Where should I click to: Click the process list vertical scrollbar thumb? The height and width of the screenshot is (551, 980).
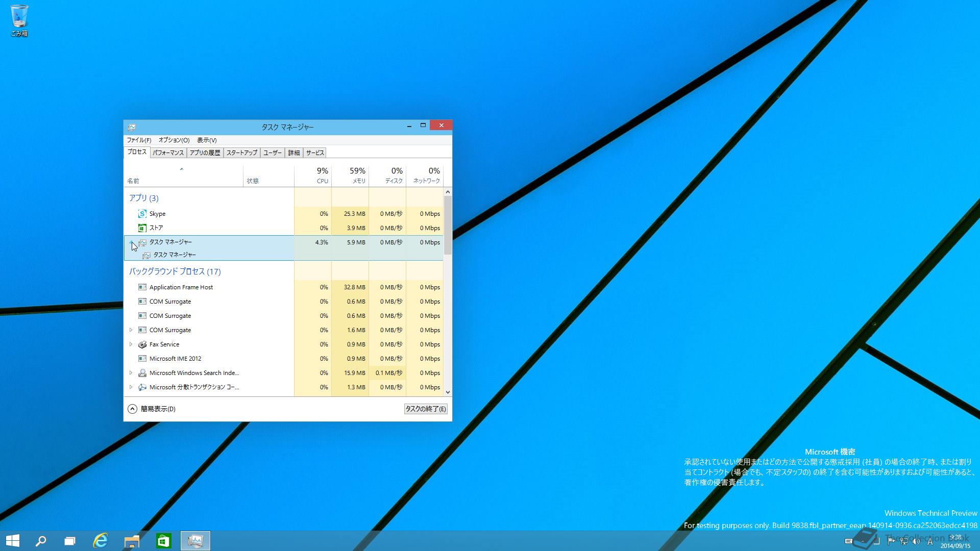448,225
